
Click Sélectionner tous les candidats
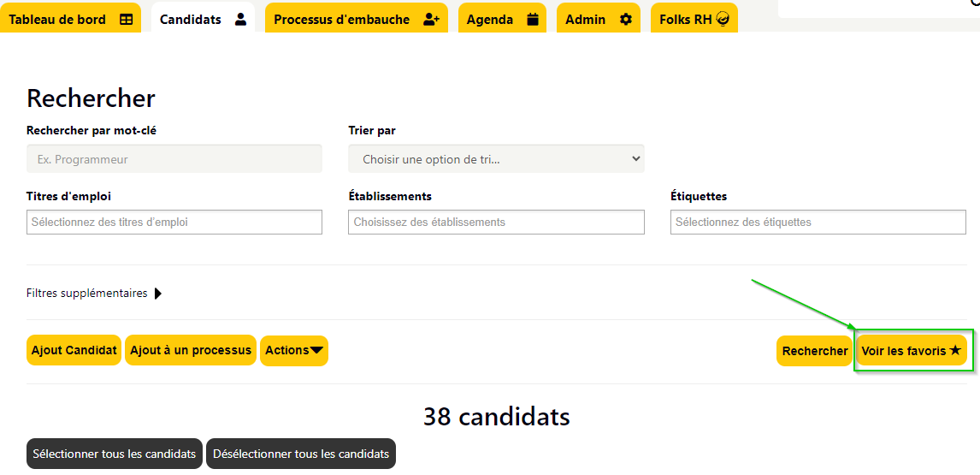click(x=115, y=454)
